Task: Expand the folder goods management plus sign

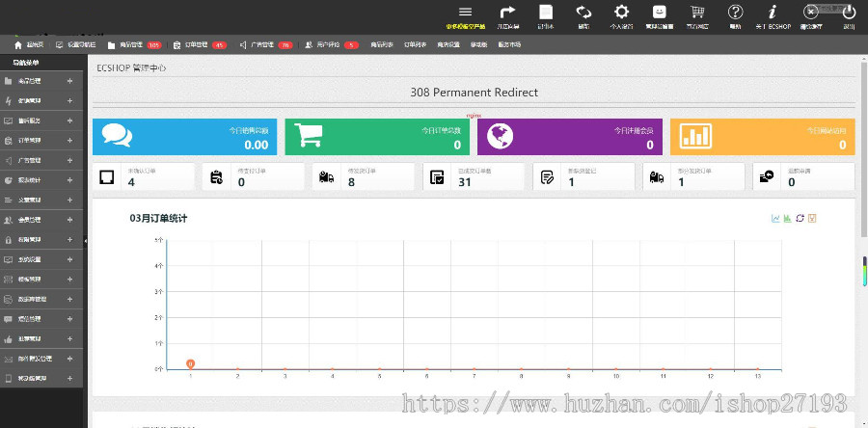Action: (x=69, y=81)
